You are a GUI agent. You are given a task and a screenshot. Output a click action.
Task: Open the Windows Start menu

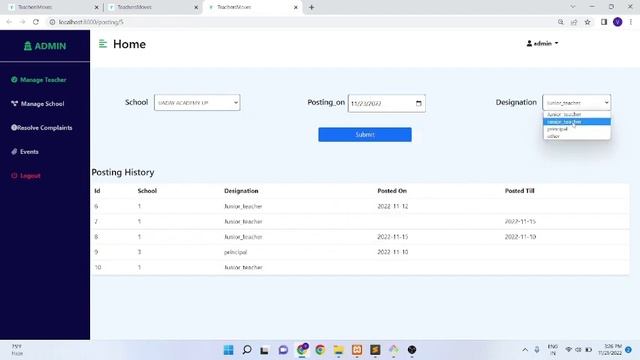229,350
